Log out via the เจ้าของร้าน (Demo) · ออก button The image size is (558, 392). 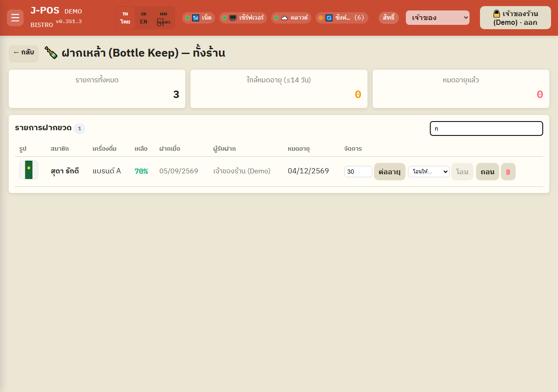tap(515, 18)
